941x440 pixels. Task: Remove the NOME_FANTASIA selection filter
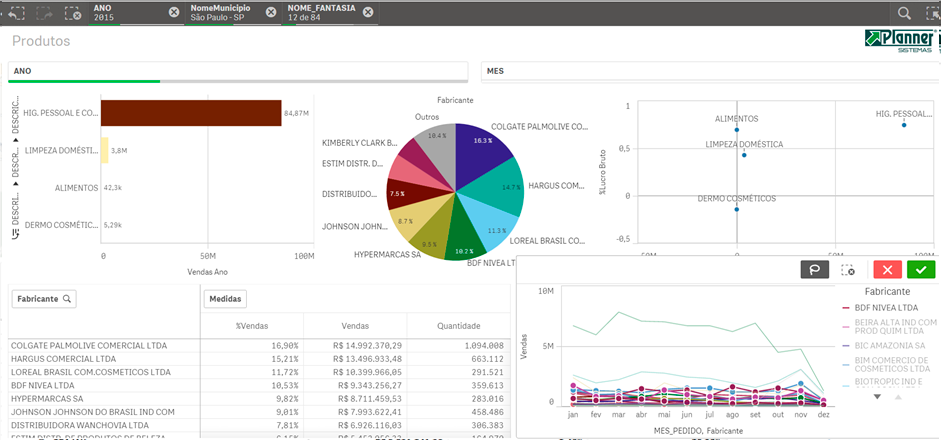[368, 13]
